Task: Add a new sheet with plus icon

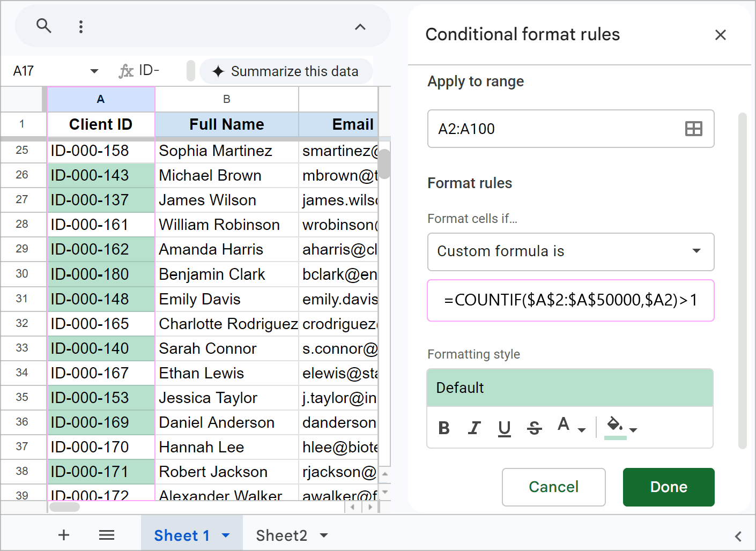Action: tap(64, 534)
